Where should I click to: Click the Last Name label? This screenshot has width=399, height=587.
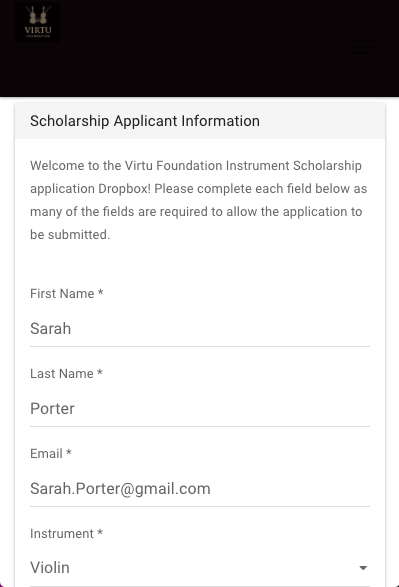tap(62, 374)
